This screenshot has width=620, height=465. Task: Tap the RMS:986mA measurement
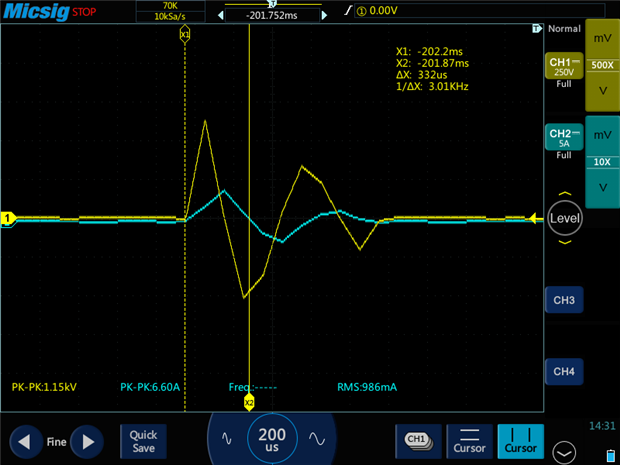point(367,387)
